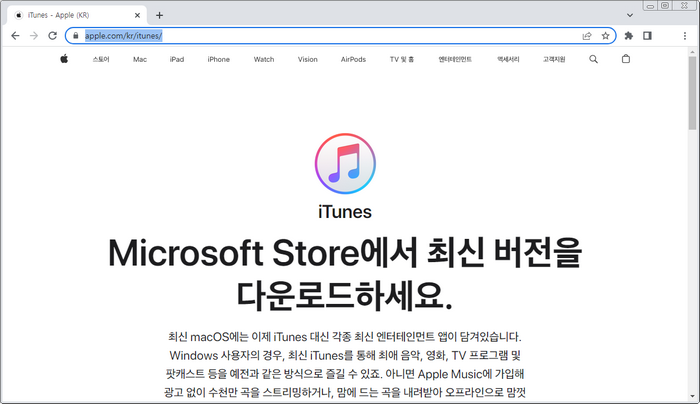Minimize the browser window
This screenshot has width=700, height=404.
(x=650, y=6)
